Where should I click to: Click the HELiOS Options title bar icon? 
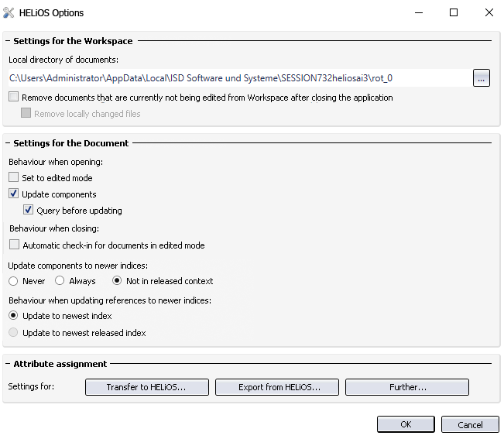(x=9, y=13)
